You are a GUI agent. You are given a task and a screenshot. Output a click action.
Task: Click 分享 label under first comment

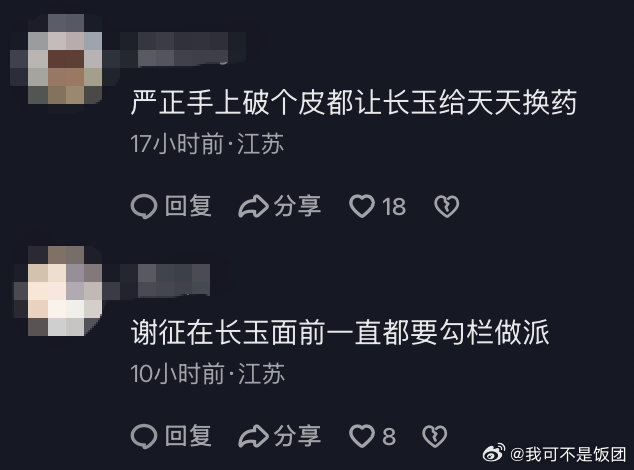[298, 206]
